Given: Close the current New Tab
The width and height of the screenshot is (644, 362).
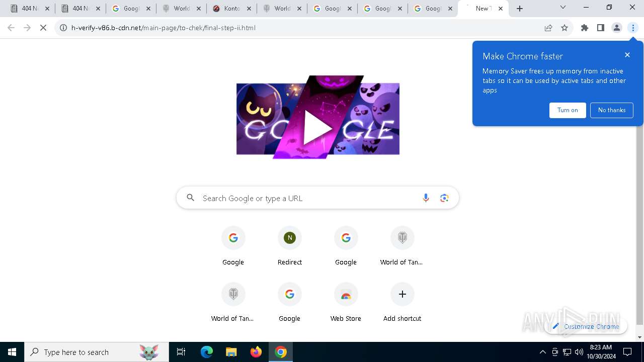Looking at the screenshot, I should [x=500, y=9].
